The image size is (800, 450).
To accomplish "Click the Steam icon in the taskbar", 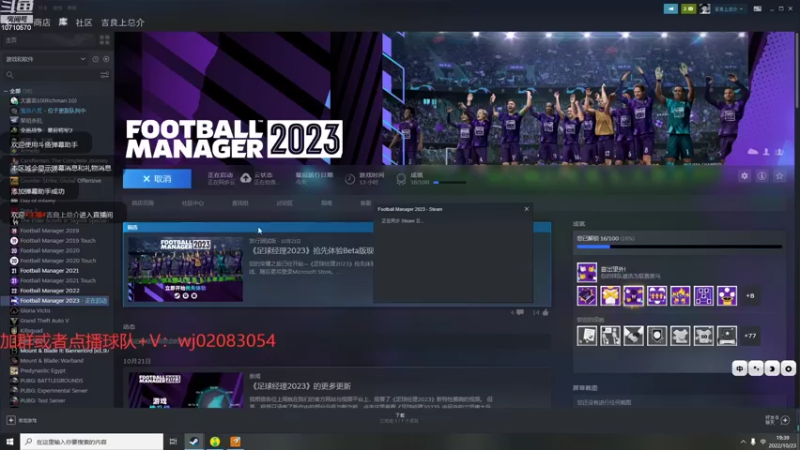I will (194, 441).
